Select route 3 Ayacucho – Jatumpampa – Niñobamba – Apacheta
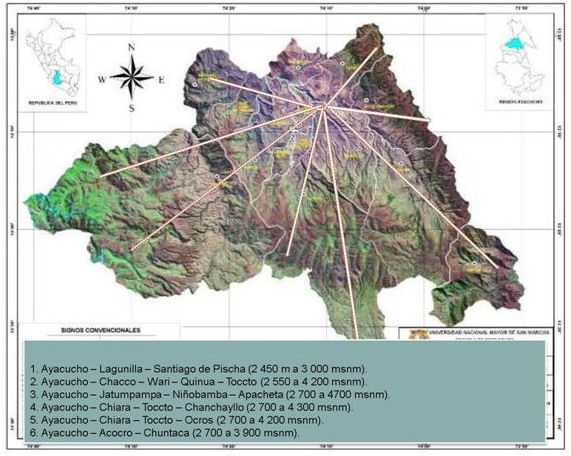 click(x=210, y=394)
